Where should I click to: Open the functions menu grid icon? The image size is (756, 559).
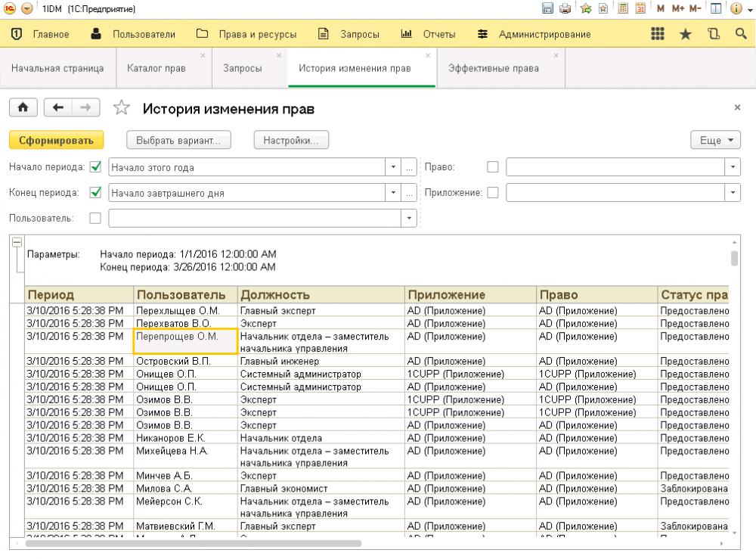click(x=658, y=34)
